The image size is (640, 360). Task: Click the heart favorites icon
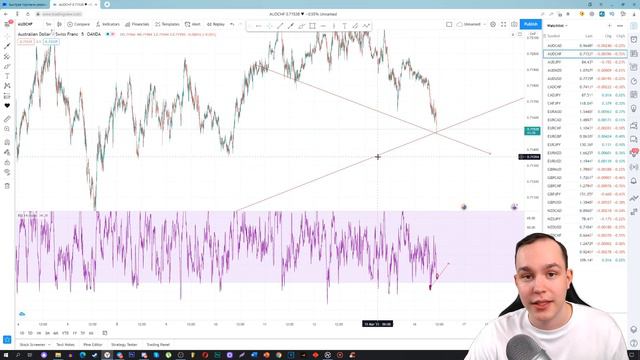pyautogui.click(x=7, y=106)
